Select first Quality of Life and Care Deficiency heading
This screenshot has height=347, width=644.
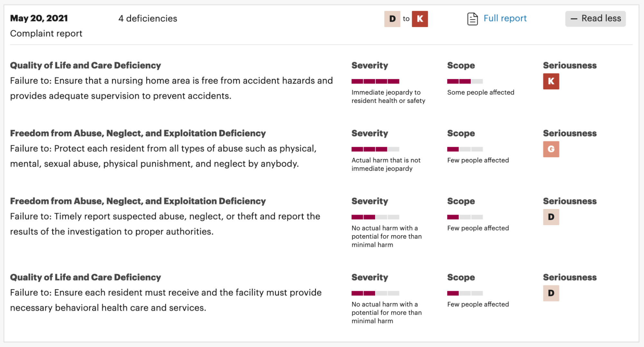(x=85, y=65)
